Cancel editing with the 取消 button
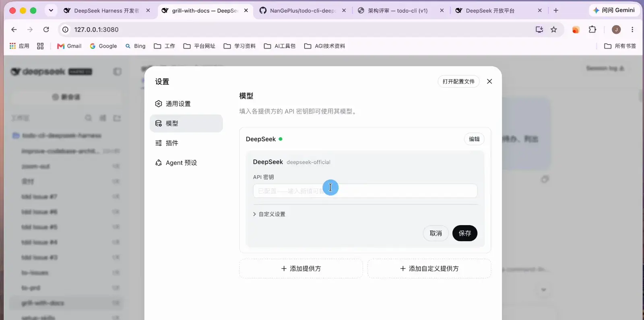The height and width of the screenshot is (320, 644). (x=436, y=233)
